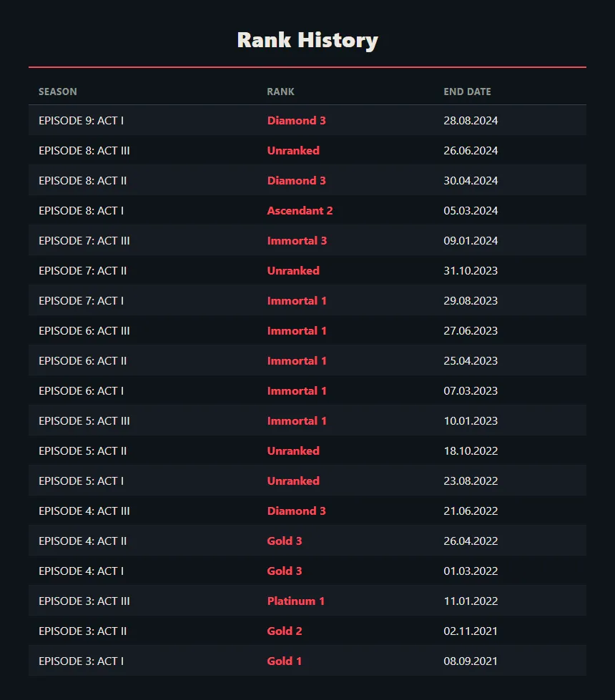Click end date 08.09.2021

(471, 661)
